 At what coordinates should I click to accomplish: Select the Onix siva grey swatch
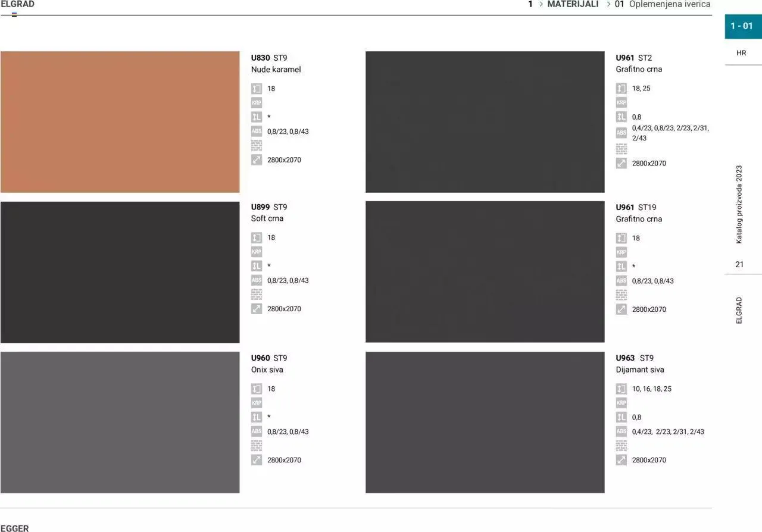click(x=120, y=422)
